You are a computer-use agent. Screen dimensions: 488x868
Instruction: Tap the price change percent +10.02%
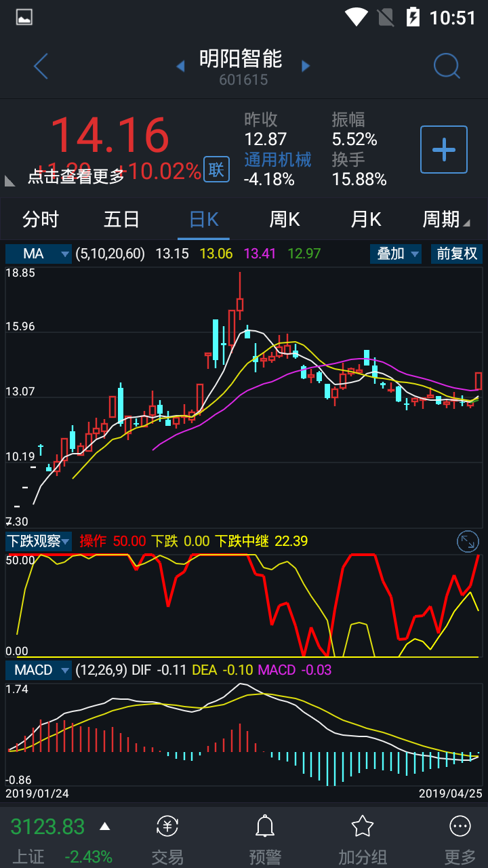(x=159, y=171)
